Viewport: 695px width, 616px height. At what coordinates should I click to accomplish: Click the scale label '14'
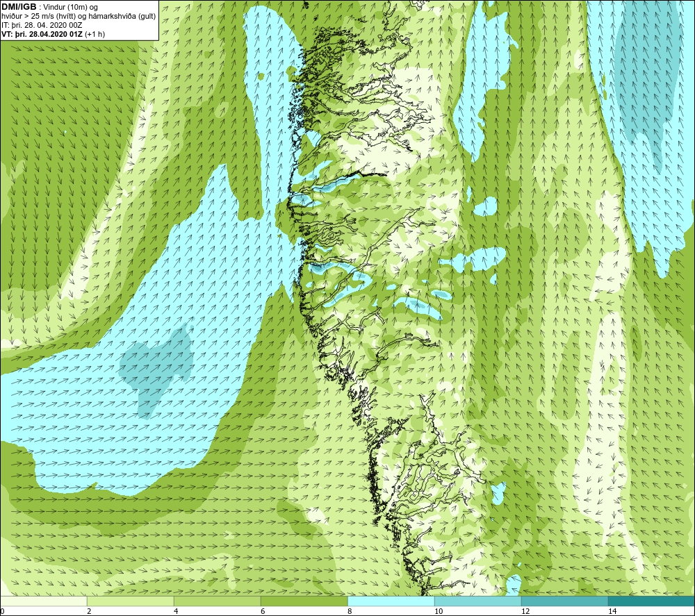coord(612,611)
